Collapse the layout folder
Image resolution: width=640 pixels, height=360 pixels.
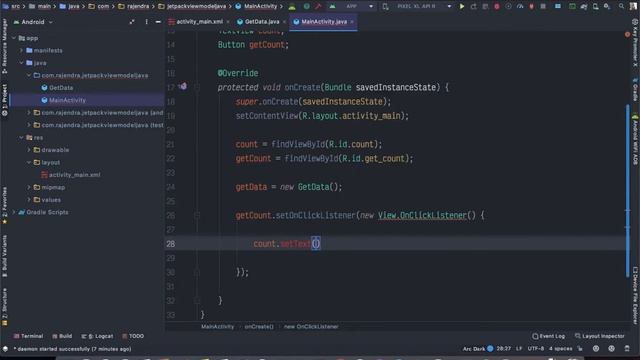[29, 162]
